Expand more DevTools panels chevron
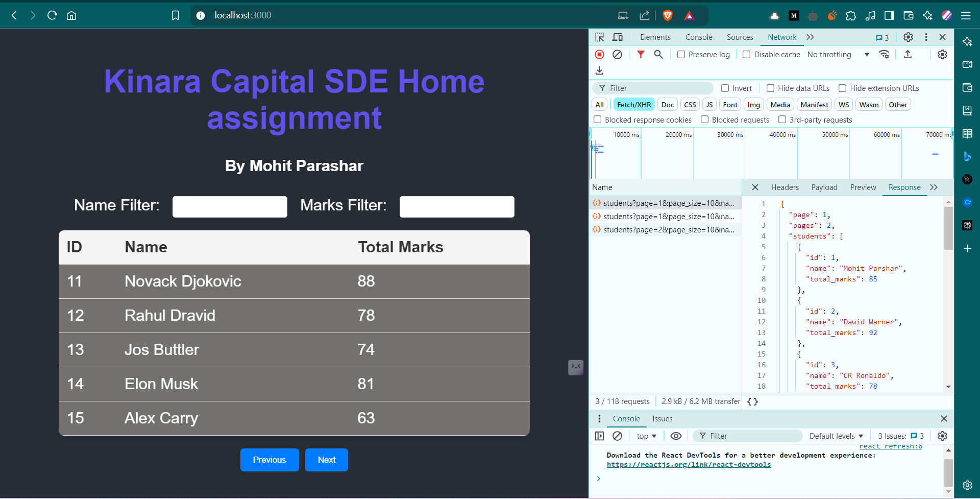The image size is (980, 499). pos(810,37)
